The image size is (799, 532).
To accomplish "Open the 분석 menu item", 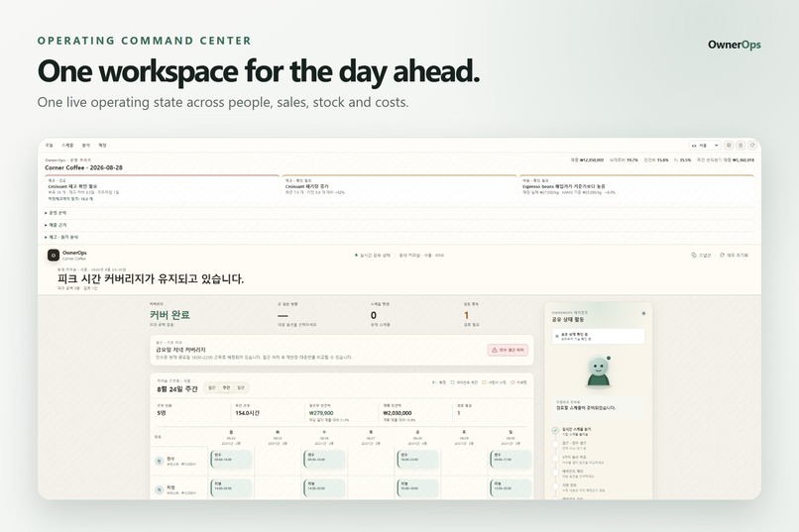I will point(86,145).
